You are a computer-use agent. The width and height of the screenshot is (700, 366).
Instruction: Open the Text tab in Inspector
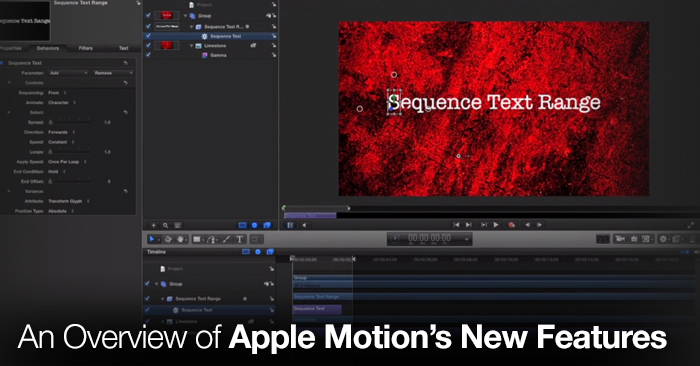click(124, 48)
